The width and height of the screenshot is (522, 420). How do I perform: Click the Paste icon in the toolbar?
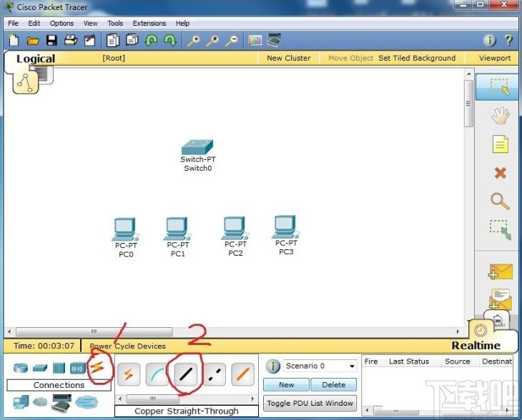132,40
